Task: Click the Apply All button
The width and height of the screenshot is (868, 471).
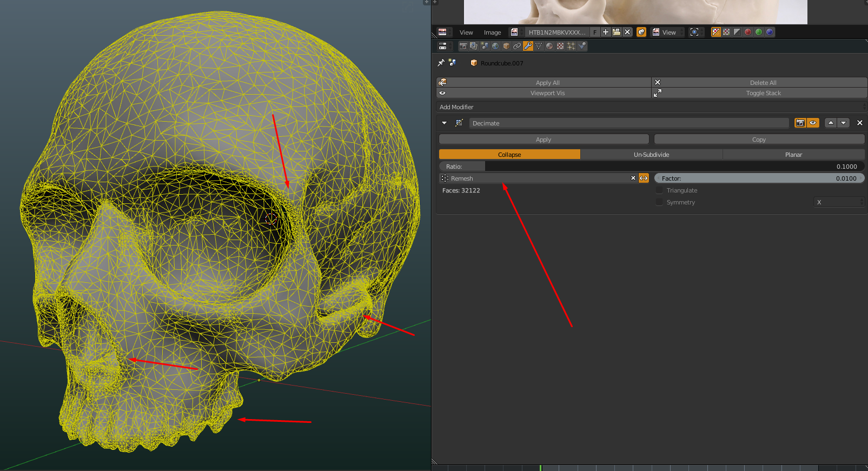Action: tap(544, 82)
